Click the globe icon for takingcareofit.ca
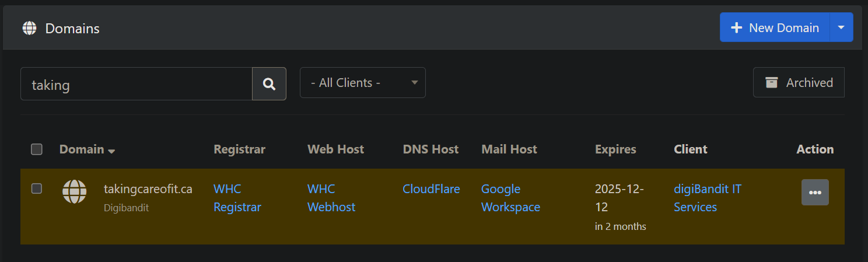This screenshot has width=868, height=262. pyautogui.click(x=75, y=192)
